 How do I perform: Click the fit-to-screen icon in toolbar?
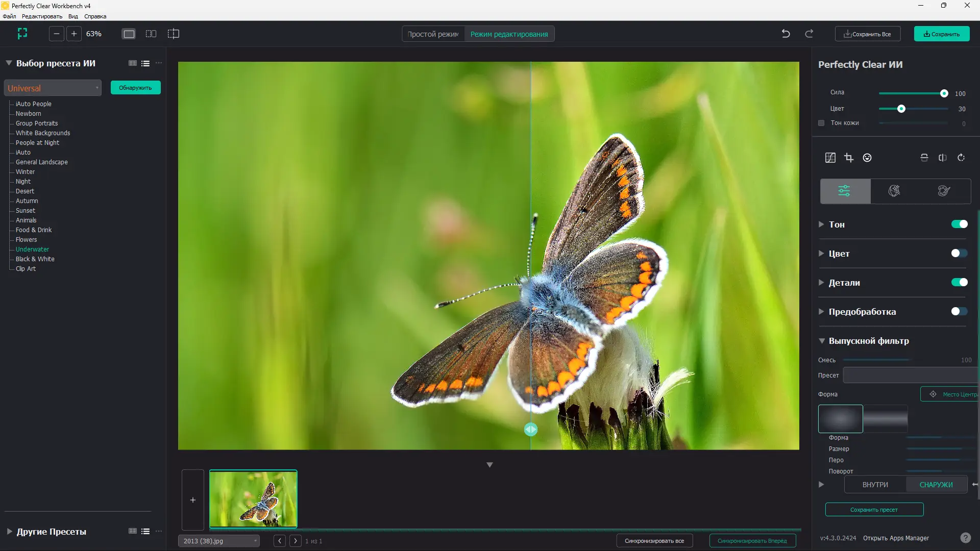(22, 34)
